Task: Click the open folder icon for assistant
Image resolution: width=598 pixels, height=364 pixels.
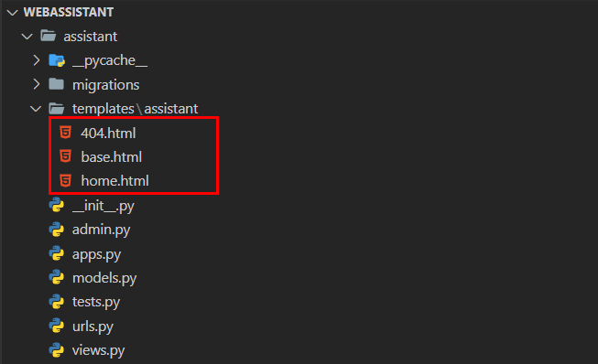Action: pos(49,36)
